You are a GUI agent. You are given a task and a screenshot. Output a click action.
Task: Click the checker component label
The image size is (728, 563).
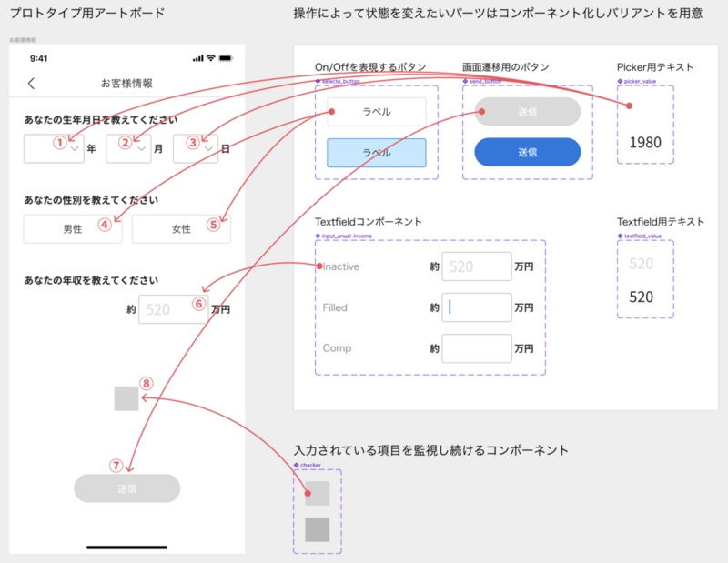pyautogui.click(x=308, y=465)
